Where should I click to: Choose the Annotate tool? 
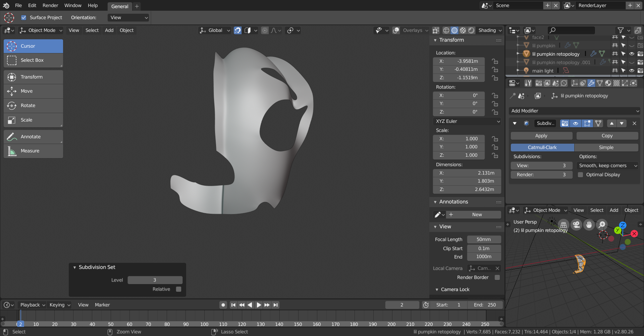coord(33,137)
